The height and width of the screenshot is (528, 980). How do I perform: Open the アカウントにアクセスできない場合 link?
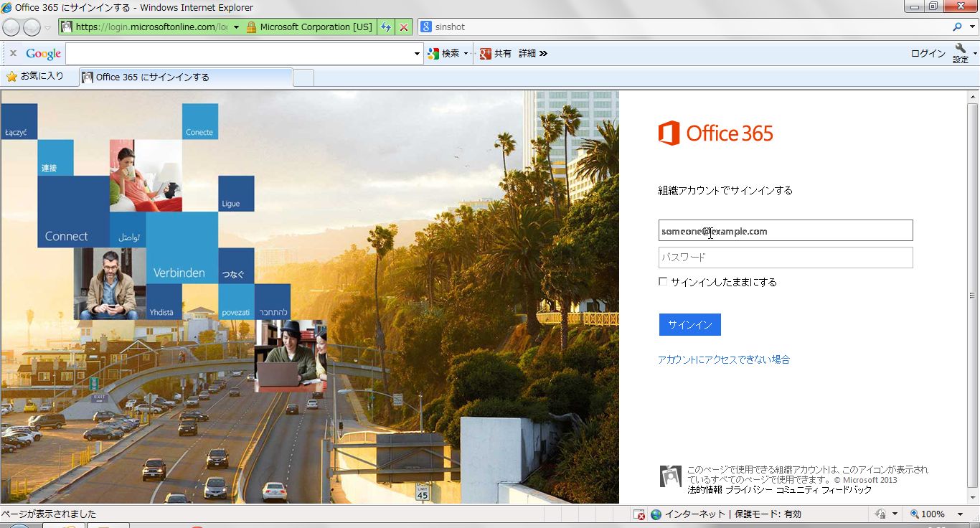click(724, 359)
